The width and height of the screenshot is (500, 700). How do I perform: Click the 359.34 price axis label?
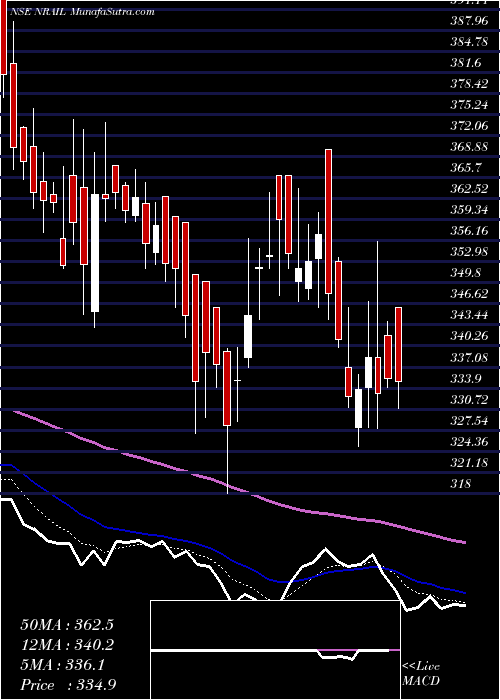467,210
